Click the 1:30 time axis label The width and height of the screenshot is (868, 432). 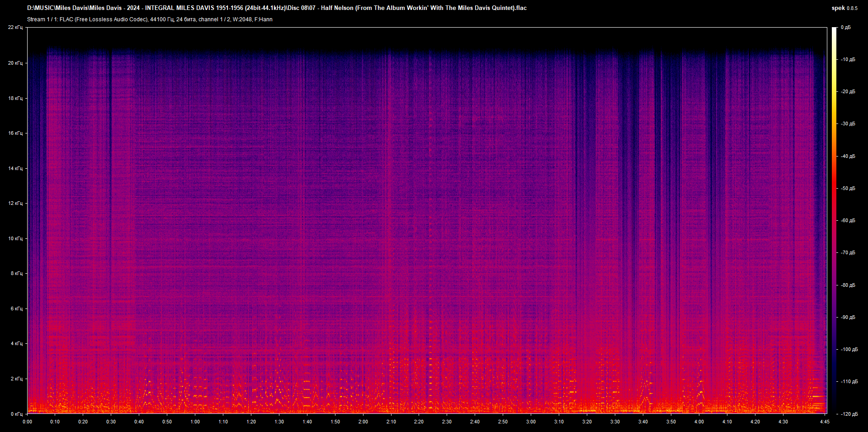pyautogui.click(x=279, y=422)
